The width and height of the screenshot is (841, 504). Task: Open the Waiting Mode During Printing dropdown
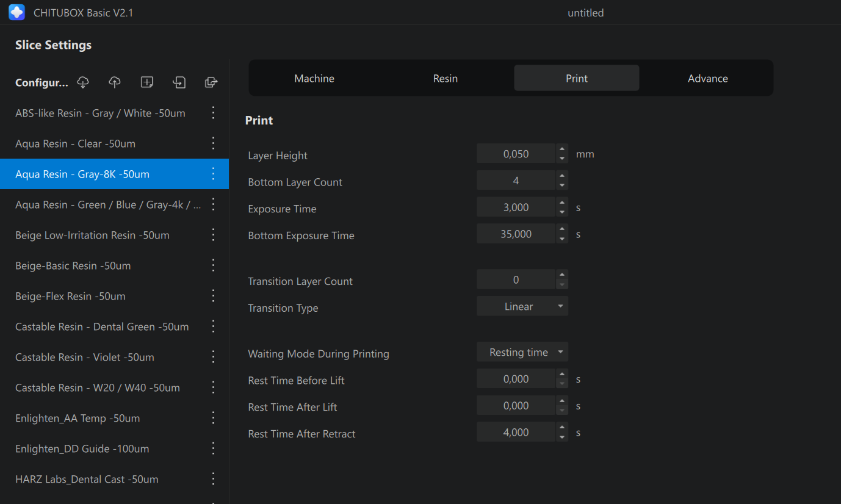[x=522, y=352]
